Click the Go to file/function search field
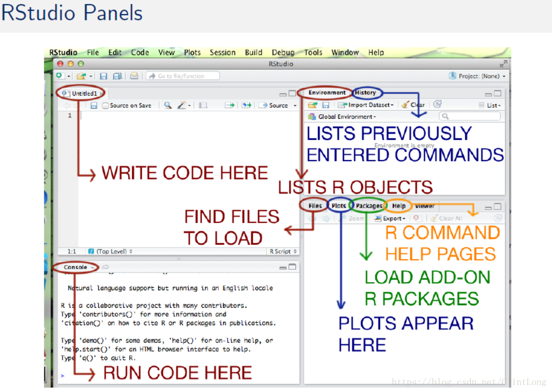Screen dimensions: 552x392 point(183,76)
